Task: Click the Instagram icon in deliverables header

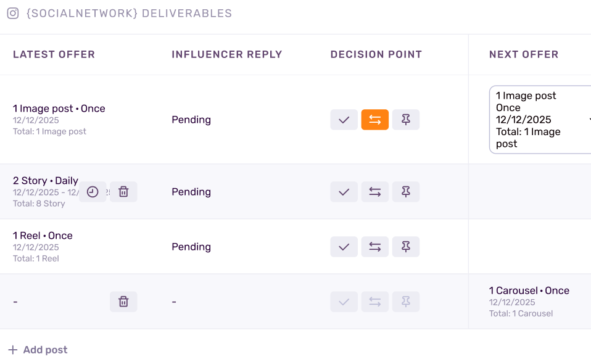Action: tap(13, 13)
